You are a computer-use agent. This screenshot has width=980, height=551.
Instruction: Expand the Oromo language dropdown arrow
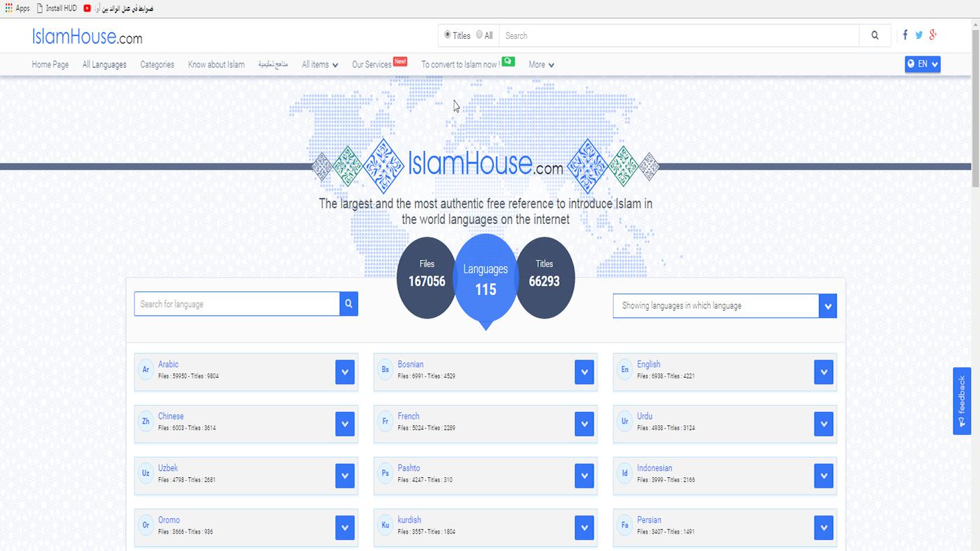tap(345, 527)
